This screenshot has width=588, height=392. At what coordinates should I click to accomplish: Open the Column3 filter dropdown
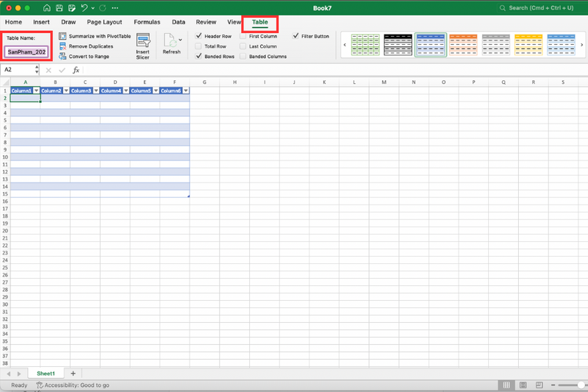coord(96,90)
